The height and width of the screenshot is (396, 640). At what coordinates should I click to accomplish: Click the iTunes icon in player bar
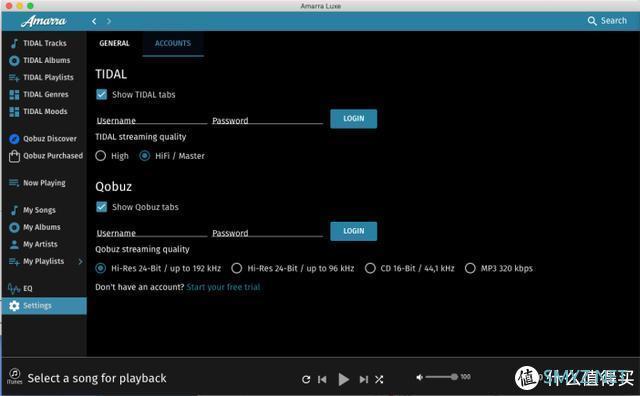15,376
